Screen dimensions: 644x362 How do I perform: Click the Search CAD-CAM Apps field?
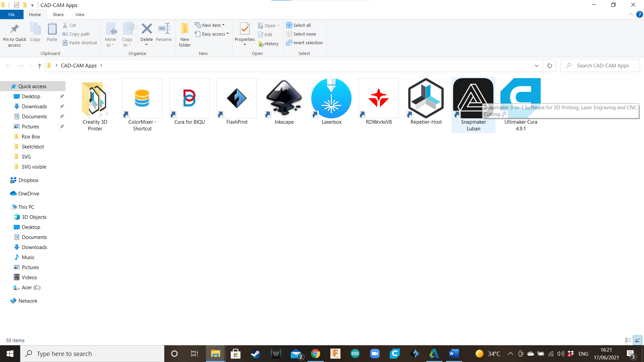click(603, 66)
